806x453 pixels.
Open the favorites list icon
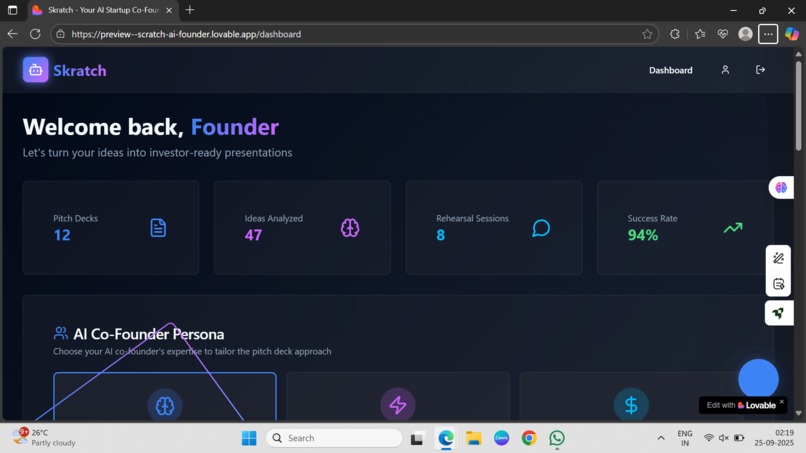pos(700,34)
